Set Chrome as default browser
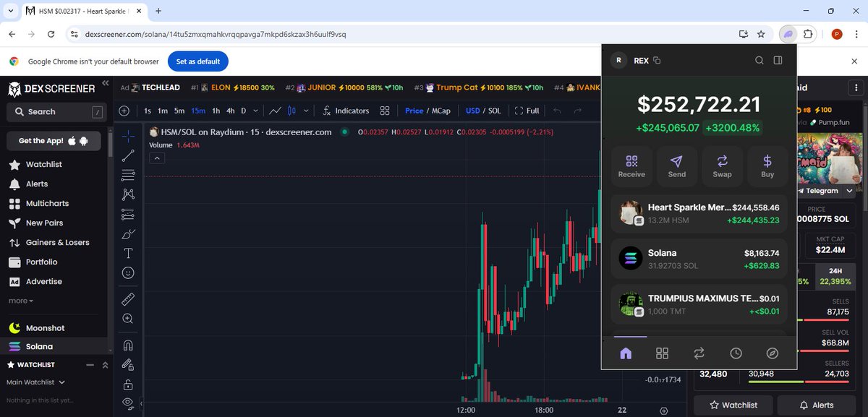868x417 pixels. [198, 61]
